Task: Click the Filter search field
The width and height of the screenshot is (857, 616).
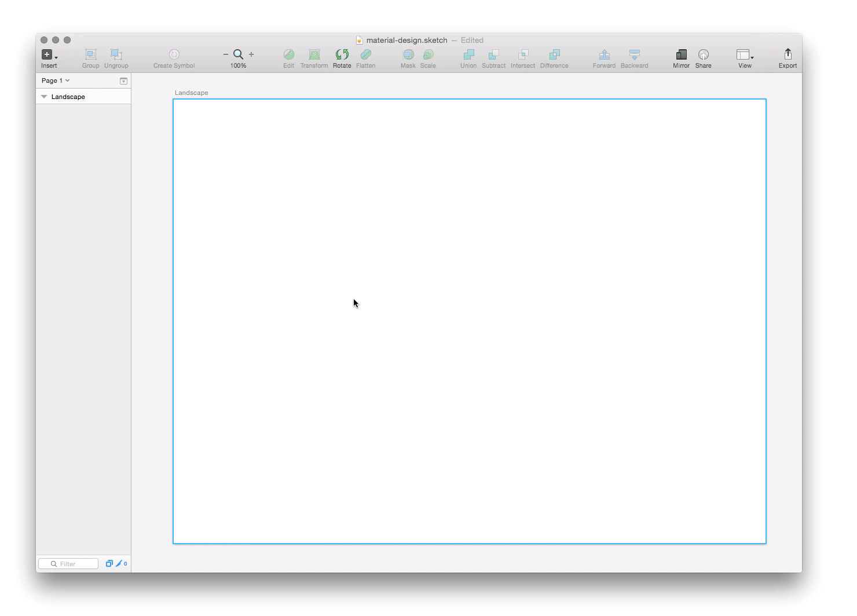Action: (x=68, y=564)
